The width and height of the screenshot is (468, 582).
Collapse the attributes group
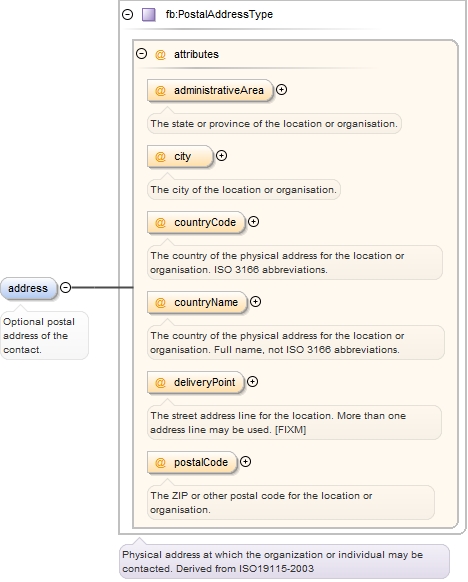[x=141, y=54]
